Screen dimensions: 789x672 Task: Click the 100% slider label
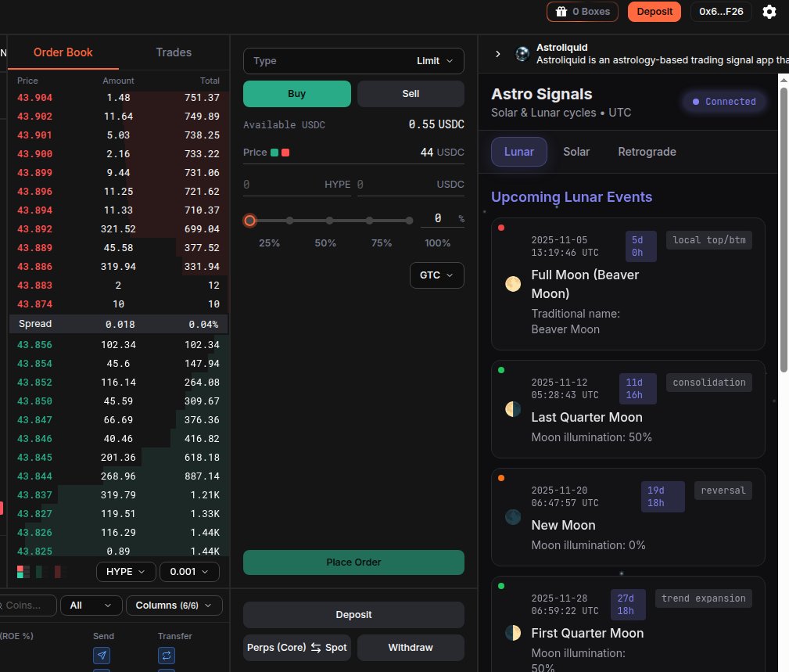click(x=437, y=243)
